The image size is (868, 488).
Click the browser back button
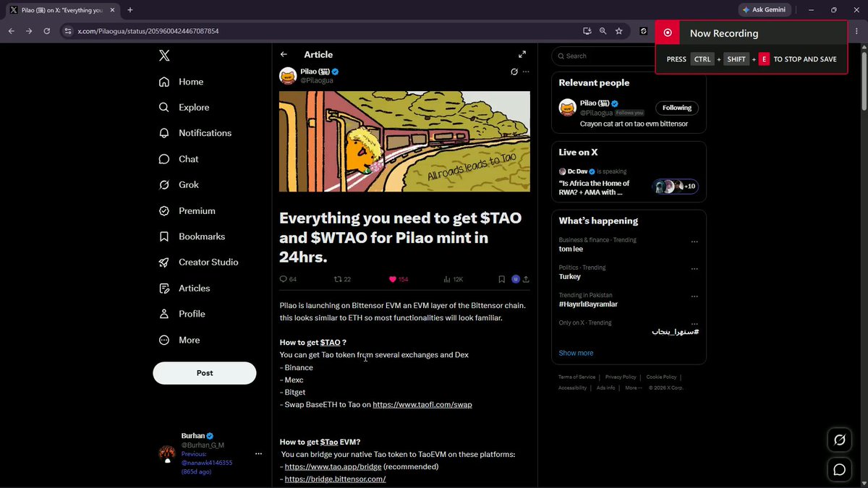[11, 31]
